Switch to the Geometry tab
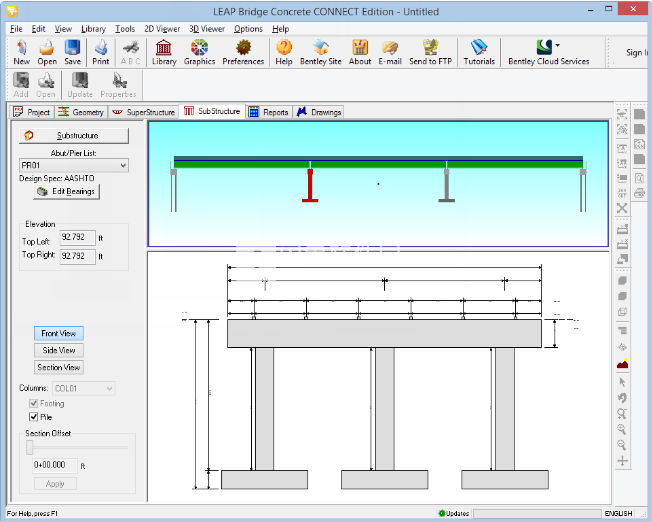652x522 pixels. (81, 112)
